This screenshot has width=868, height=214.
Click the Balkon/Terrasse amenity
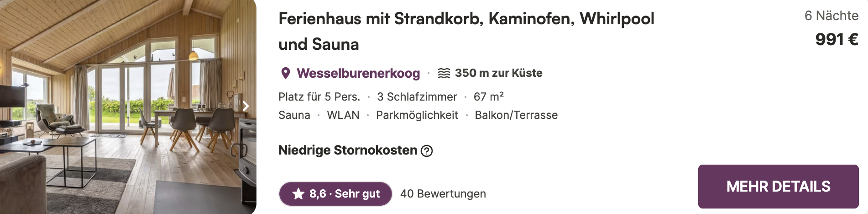516,115
